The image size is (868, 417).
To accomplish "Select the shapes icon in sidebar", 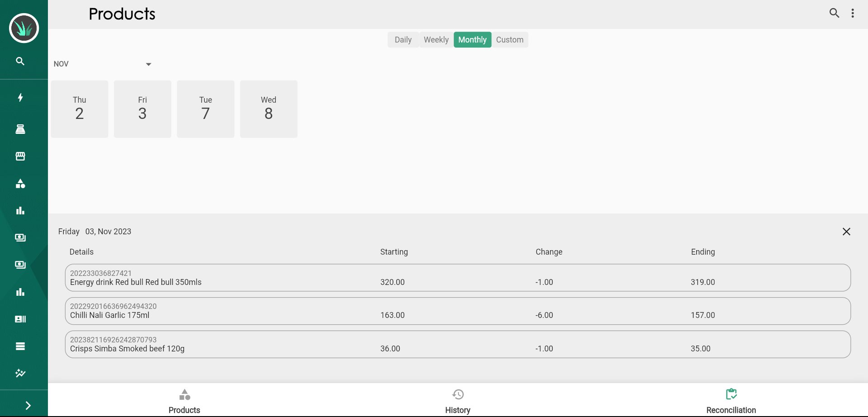I will [x=20, y=184].
